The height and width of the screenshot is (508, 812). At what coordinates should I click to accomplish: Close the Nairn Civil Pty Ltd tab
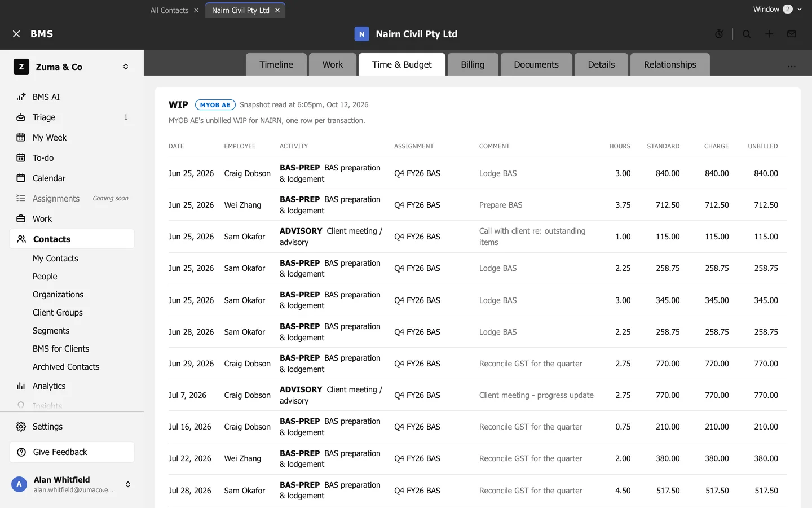click(x=277, y=10)
